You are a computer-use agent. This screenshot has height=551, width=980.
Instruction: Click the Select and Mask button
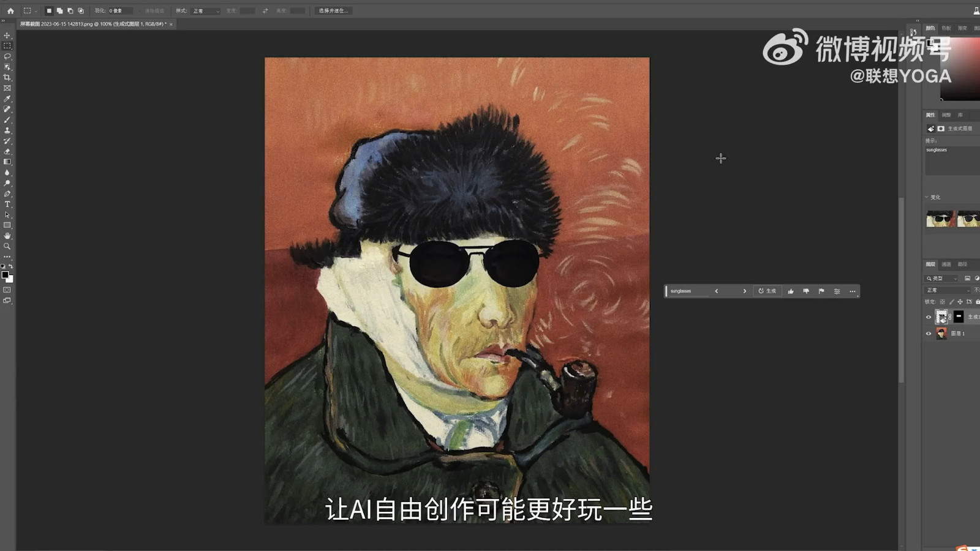click(333, 10)
